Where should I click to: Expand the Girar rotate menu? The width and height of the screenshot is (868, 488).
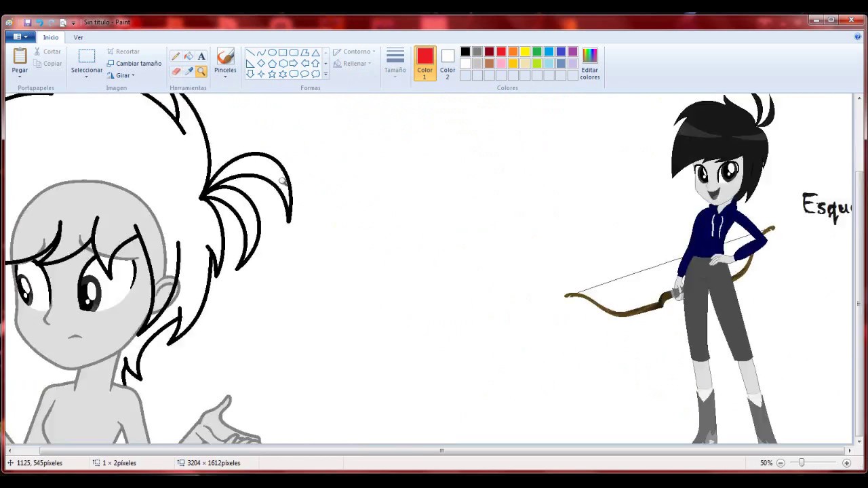tap(133, 75)
